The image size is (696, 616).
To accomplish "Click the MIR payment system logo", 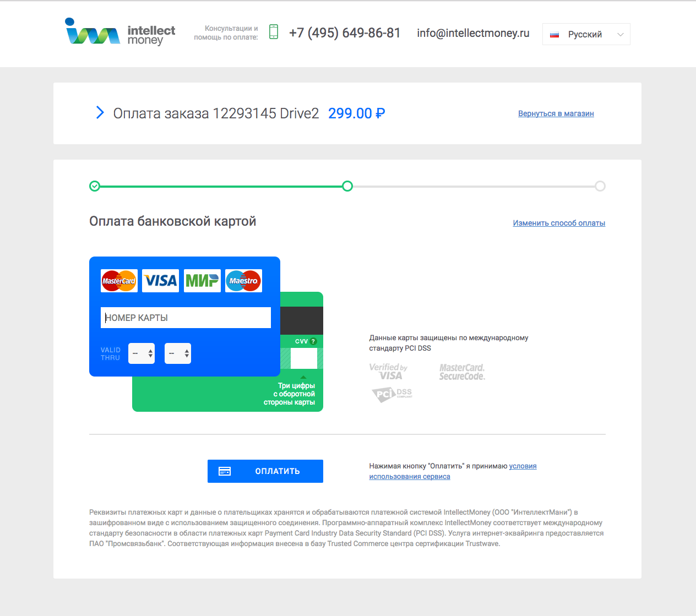I will click(202, 281).
